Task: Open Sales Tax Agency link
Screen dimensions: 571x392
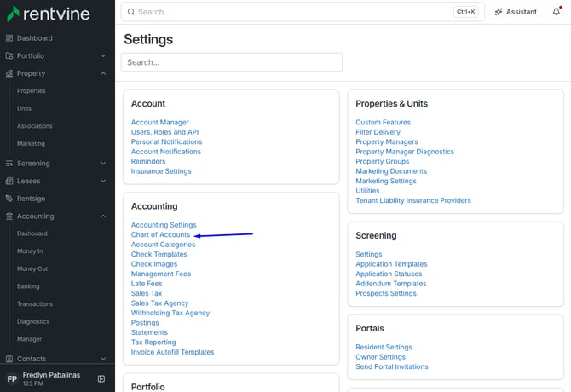Action: (159, 303)
